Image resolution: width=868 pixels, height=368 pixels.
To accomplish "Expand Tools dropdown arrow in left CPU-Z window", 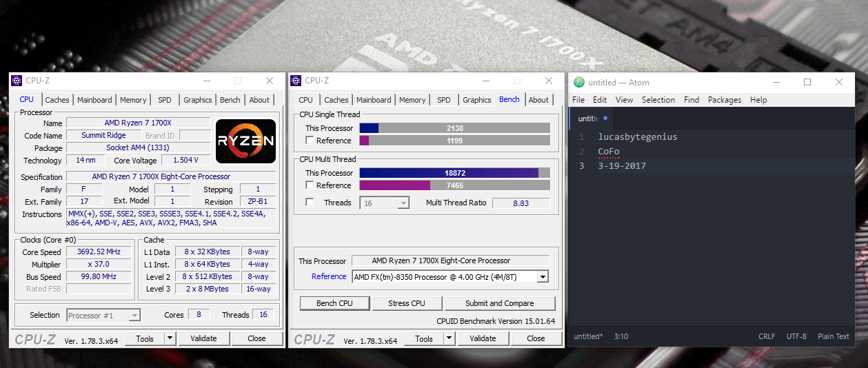I will (170, 338).
